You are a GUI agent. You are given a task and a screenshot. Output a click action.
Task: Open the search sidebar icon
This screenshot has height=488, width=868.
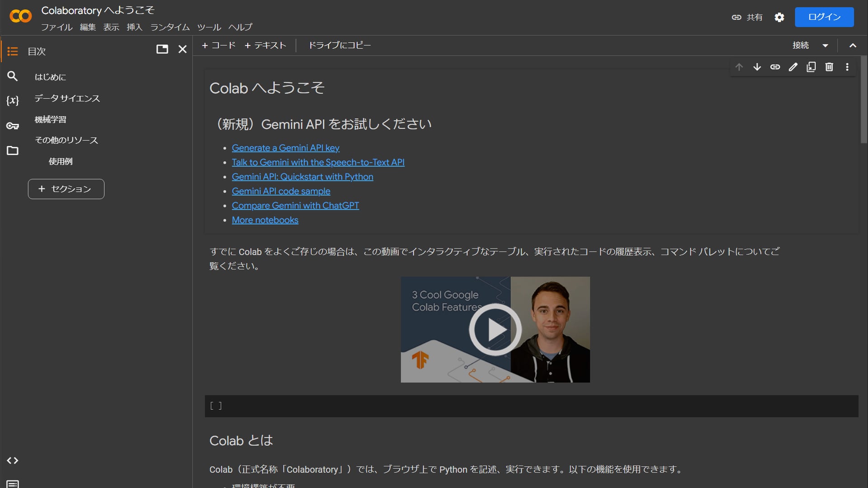pos(13,76)
